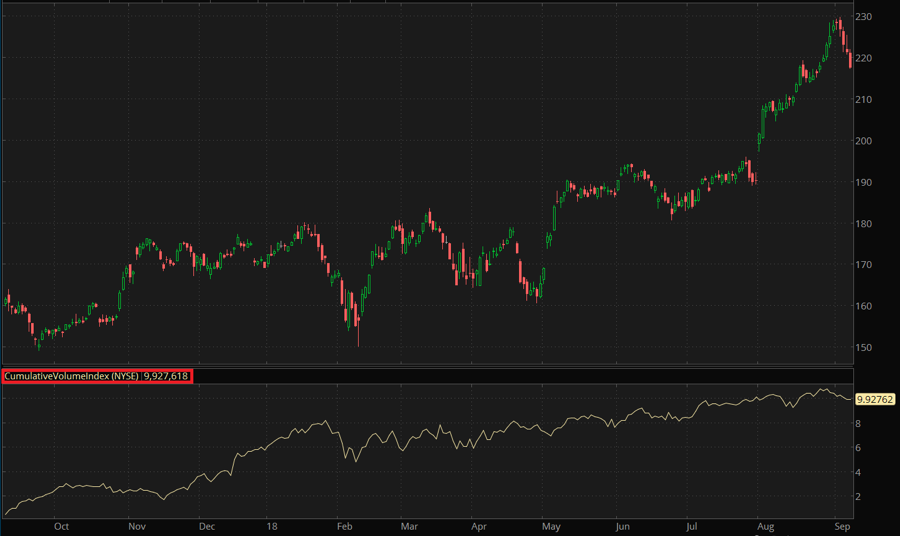Click the Dec month marker on the time axis
This screenshot has height=536, width=900.
click(x=206, y=524)
